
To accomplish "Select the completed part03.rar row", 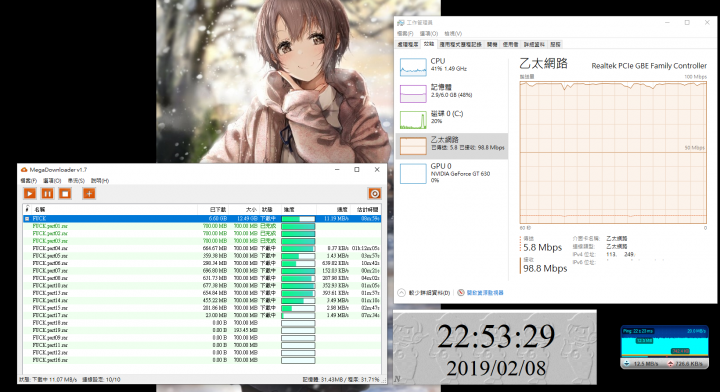I will [202, 241].
